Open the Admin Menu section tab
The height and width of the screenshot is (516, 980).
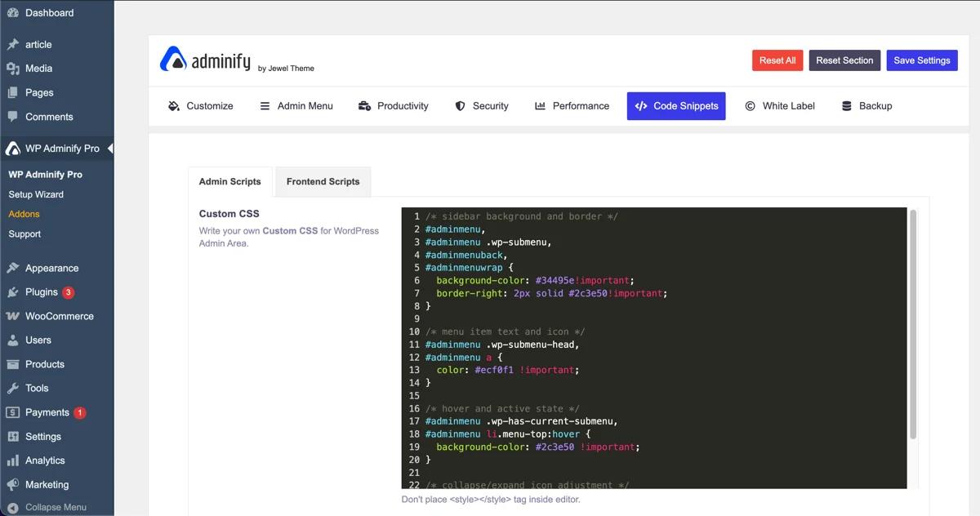coord(296,106)
